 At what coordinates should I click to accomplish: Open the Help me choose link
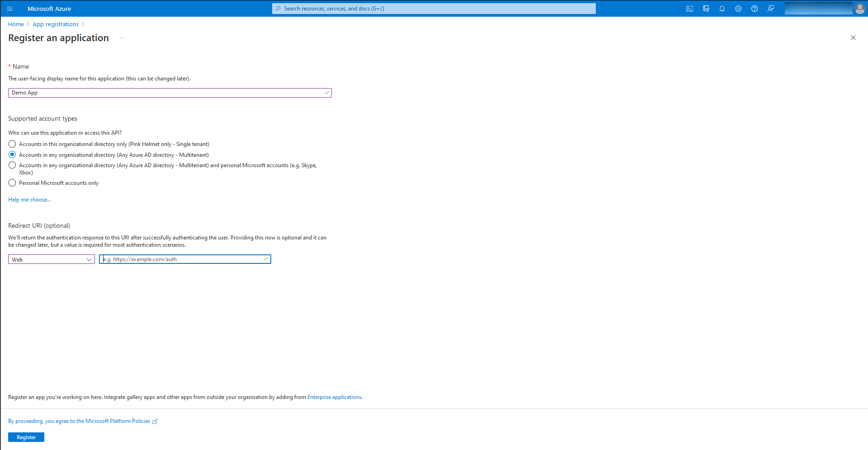click(29, 199)
